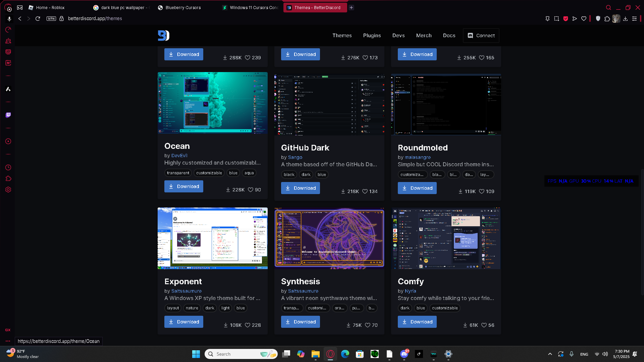The width and height of the screenshot is (644, 362).
Task: Reload the current page
Action: (38, 18)
